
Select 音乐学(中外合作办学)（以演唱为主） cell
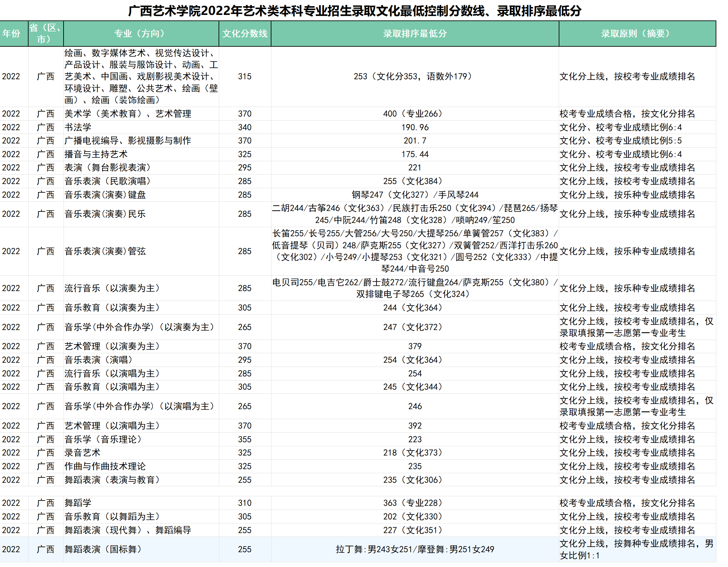coord(141,406)
